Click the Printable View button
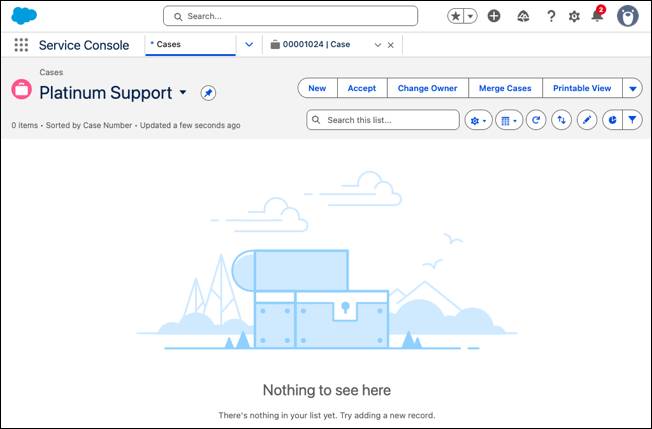The height and width of the screenshot is (429, 652). [x=582, y=88]
